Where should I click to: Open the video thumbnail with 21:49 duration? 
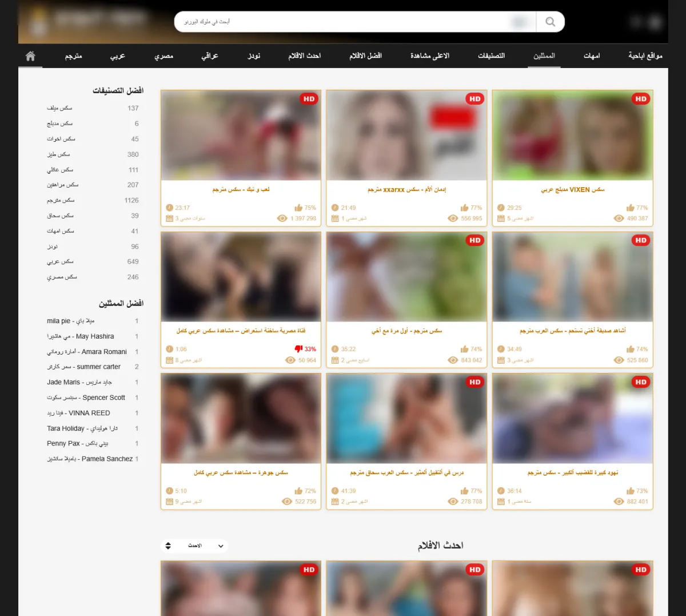click(406, 136)
